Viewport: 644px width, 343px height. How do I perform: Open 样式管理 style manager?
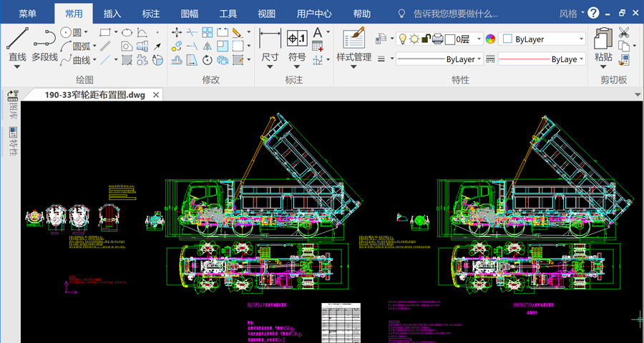point(353,44)
